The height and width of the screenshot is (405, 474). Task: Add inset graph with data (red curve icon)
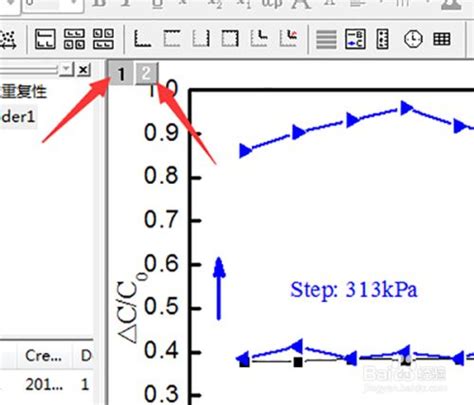click(289, 38)
